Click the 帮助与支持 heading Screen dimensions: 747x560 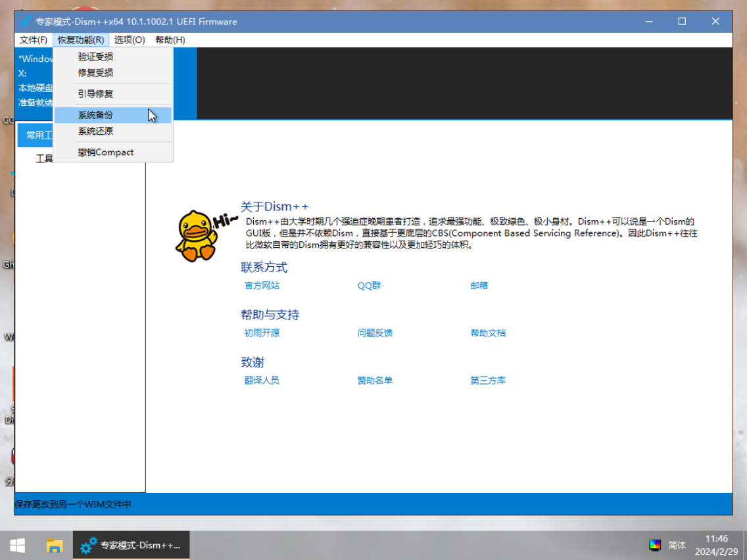(x=270, y=315)
